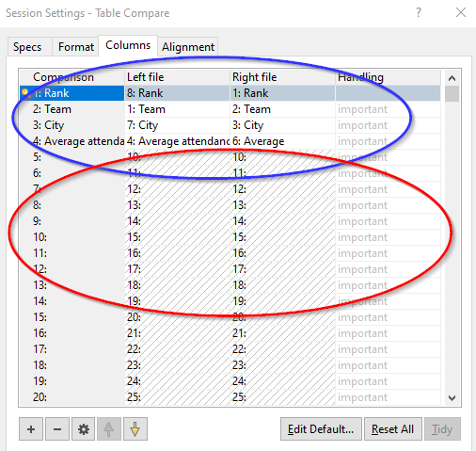
Task: Switch to the Specs tab
Action: coord(27,47)
